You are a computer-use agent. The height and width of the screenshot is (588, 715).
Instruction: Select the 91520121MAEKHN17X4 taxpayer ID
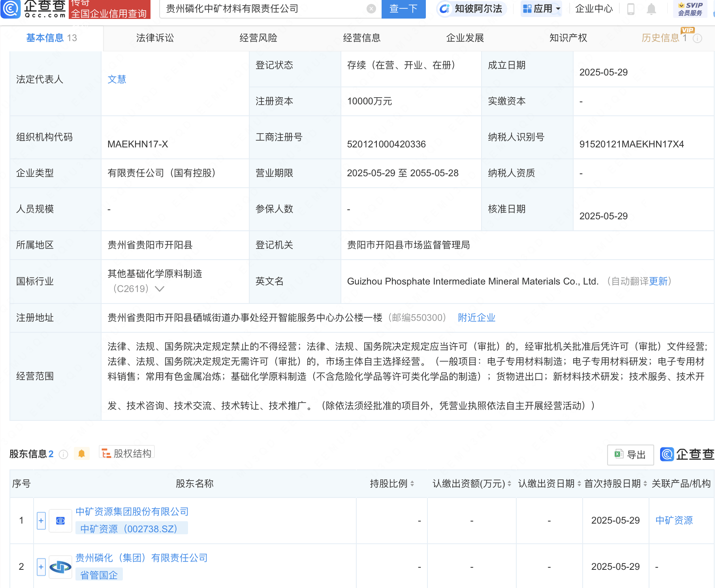click(632, 144)
